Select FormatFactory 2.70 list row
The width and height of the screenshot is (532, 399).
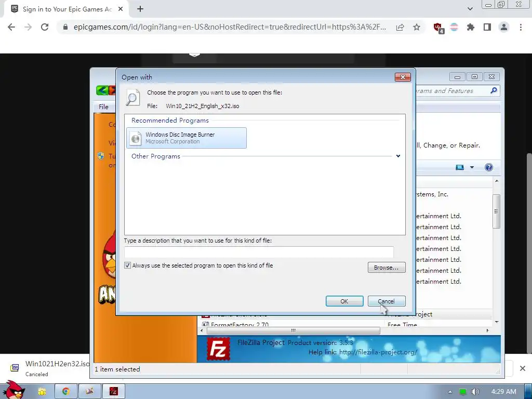(x=344, y=324)
